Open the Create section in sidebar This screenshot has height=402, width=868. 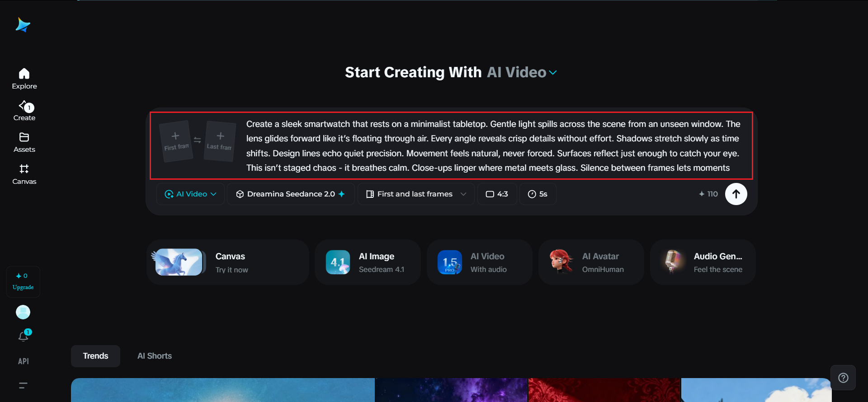pyautogui.click(x=24, y=111)
